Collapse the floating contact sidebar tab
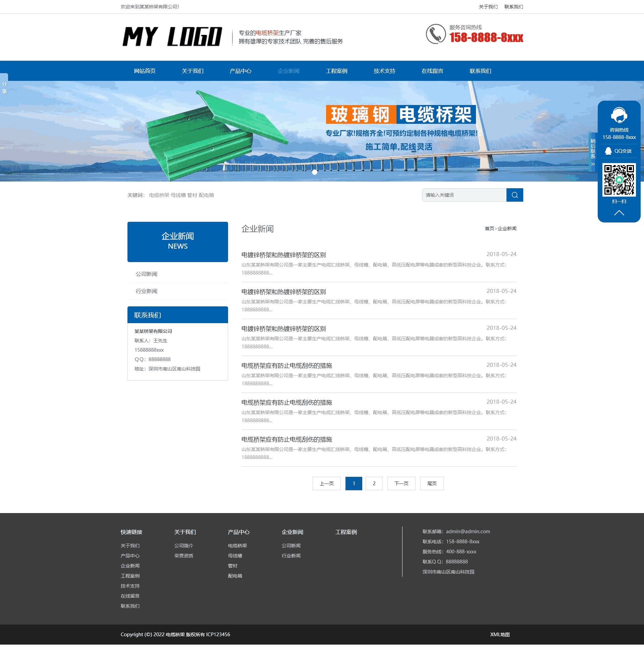Image resolution: width=644 pixels, height=654 pixels. point(593,152)
